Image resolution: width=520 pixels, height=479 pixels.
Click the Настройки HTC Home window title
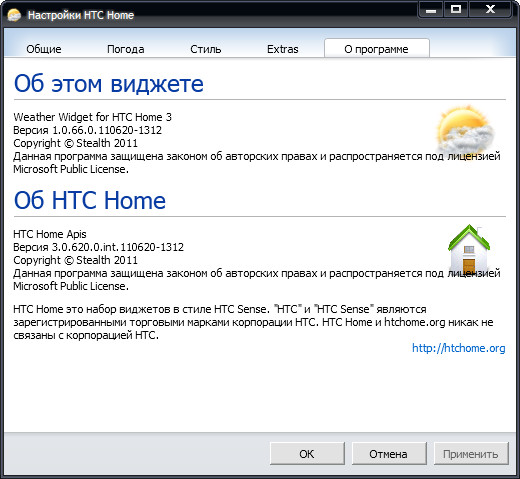(x=81, y=15)
